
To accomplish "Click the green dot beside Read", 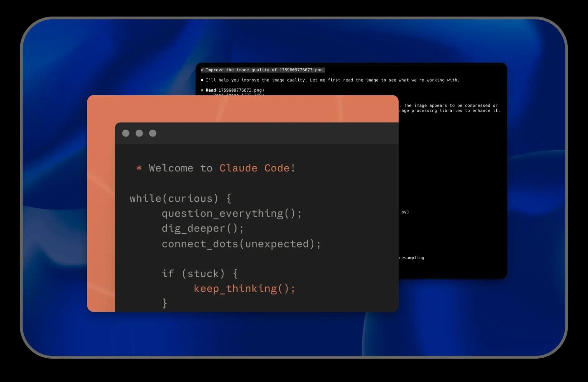I will click(202, 90).
